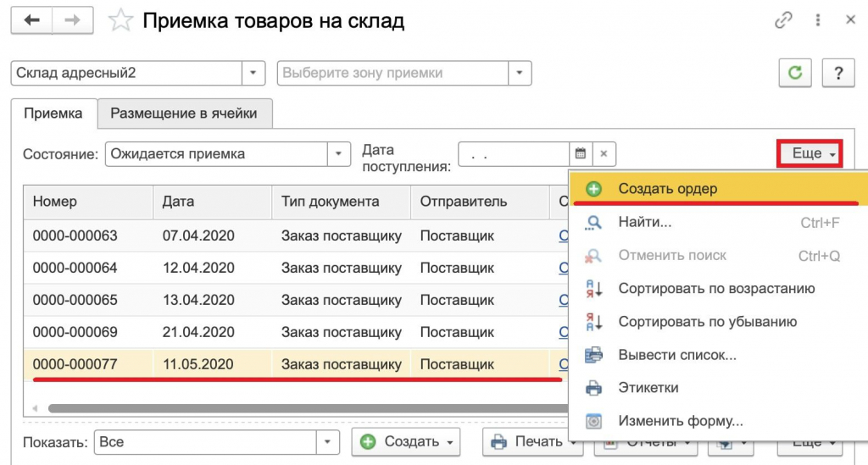Click the Выберите зону приемки field
The width and height of the screenshot is (868, 465).
(x=392, y=73)
